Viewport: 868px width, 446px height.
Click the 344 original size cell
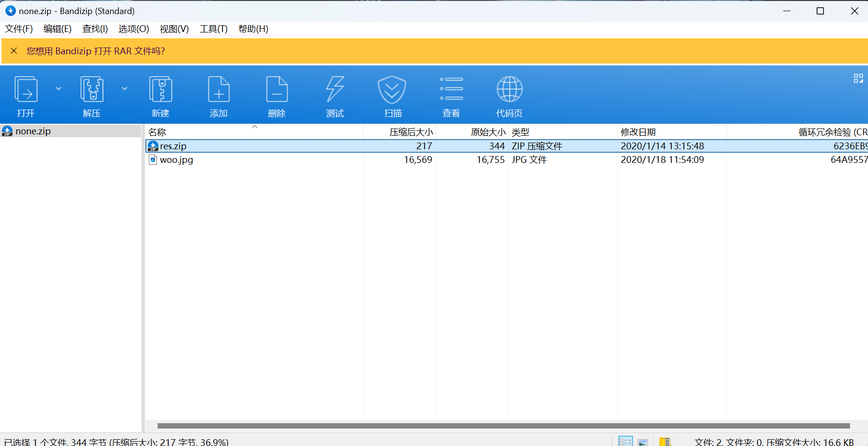click(497, 146)
